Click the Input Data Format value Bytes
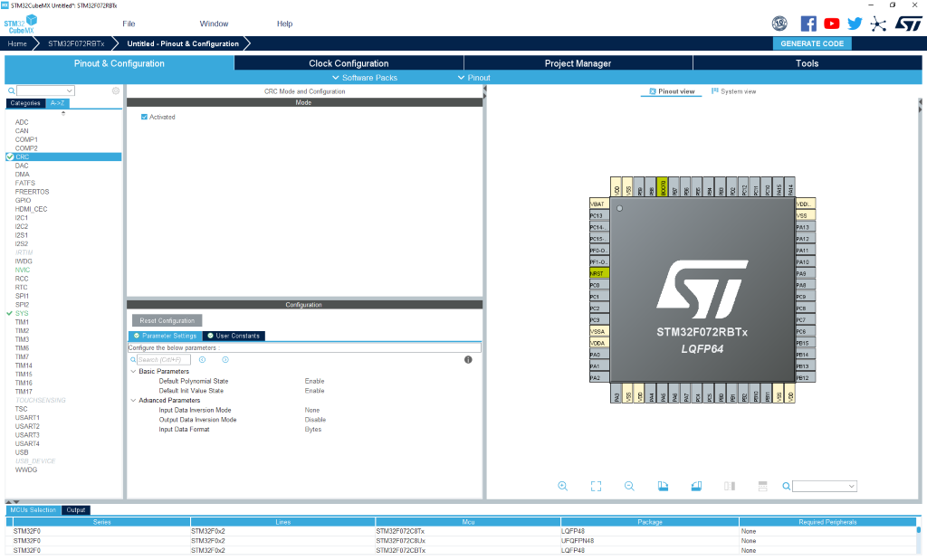927x560 pixels. pyautogui.click(x=313, y=430)
